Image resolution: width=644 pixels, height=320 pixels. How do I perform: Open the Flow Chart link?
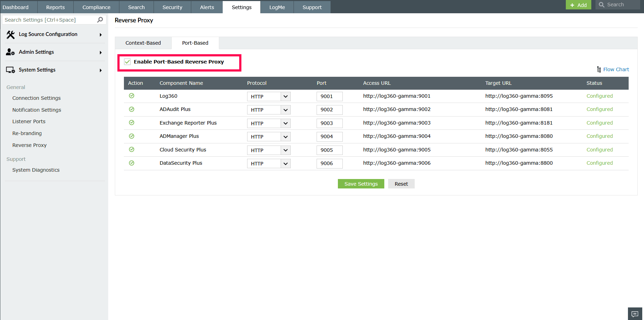[616, 69]
